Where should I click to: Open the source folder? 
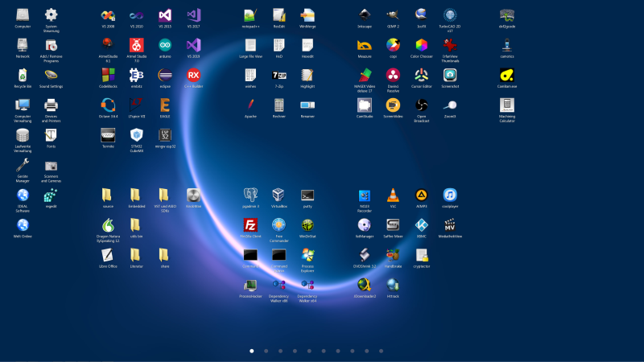pyautogui.click(x=108, y=195)
